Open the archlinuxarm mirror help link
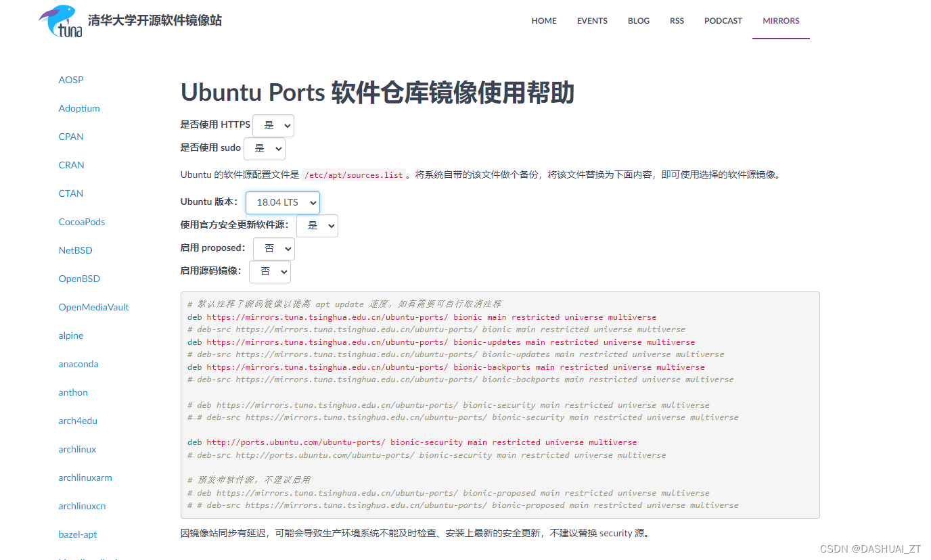The height and width of the screenshot is (560, 931). [85, 477]
